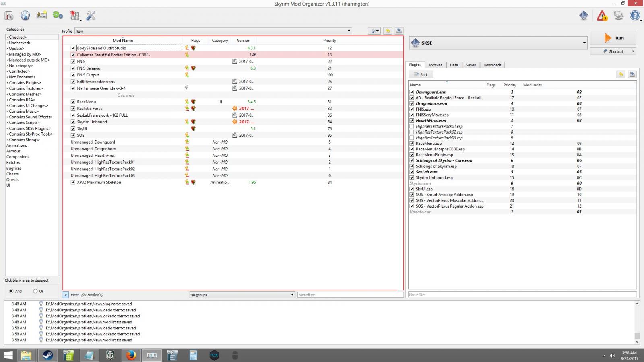This screenshot has width=644, height=362.
Task: Select the And filter radio button
Action: point(11,291)
